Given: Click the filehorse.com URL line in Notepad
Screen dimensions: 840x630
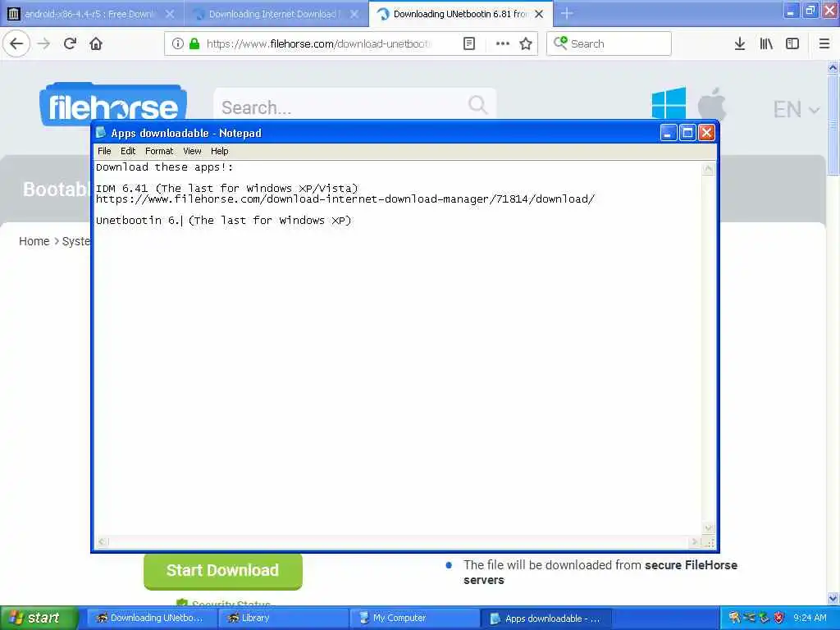Looking at the screenshot, I should [x=345, y=199].
